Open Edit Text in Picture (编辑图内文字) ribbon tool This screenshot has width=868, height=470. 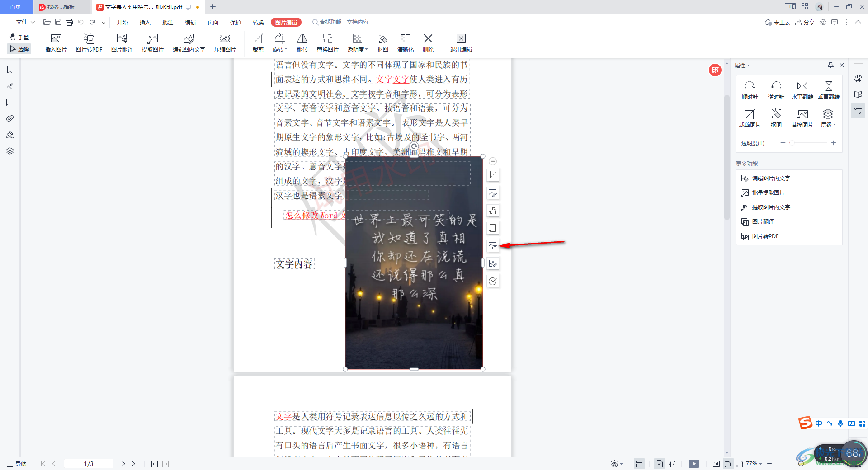click(189, 43)
